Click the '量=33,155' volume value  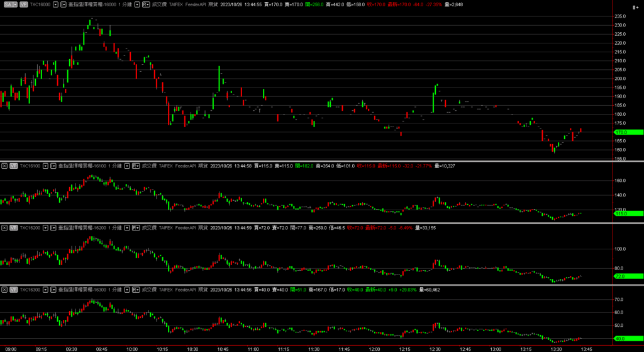click(x=426, y=227)
